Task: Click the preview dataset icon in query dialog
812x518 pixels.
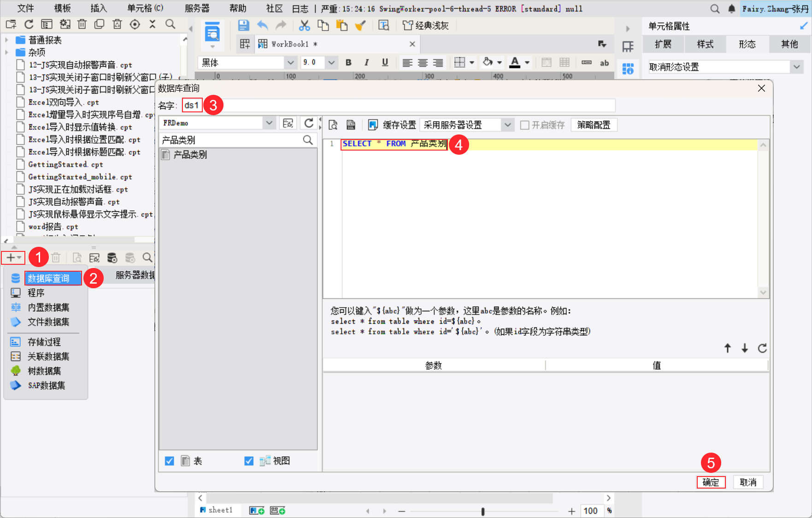Action: click(333, 125)
